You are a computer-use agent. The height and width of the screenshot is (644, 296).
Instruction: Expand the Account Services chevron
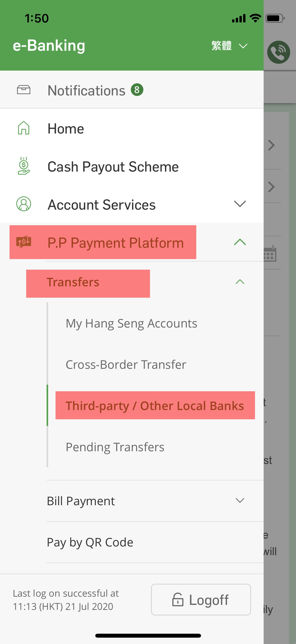[x=240, y=204]
